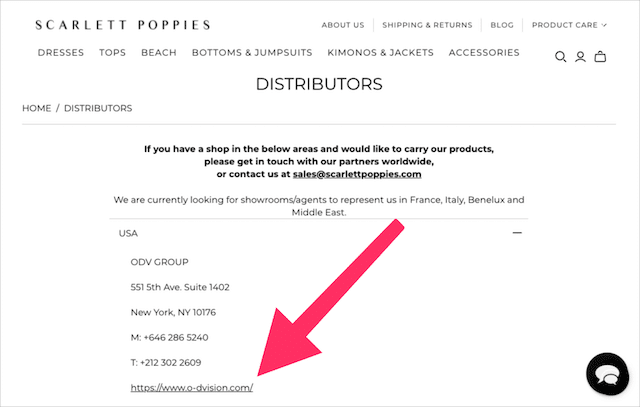Open the shopping bag cart icon

pyautogui.click(x=600, y=56)
